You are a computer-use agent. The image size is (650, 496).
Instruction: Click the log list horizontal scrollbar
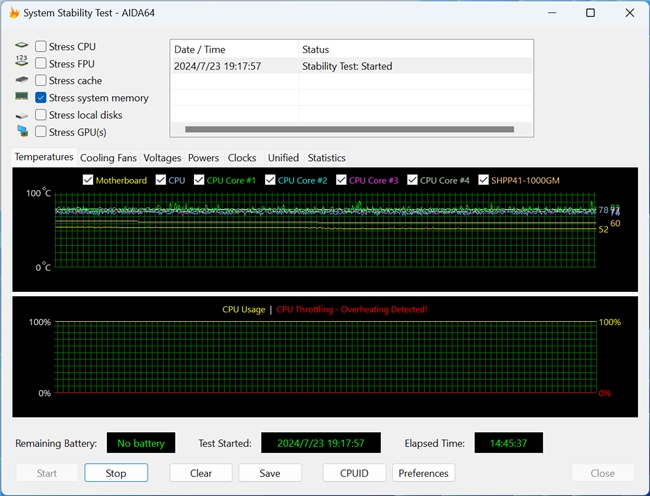click(x=349, y=129)
